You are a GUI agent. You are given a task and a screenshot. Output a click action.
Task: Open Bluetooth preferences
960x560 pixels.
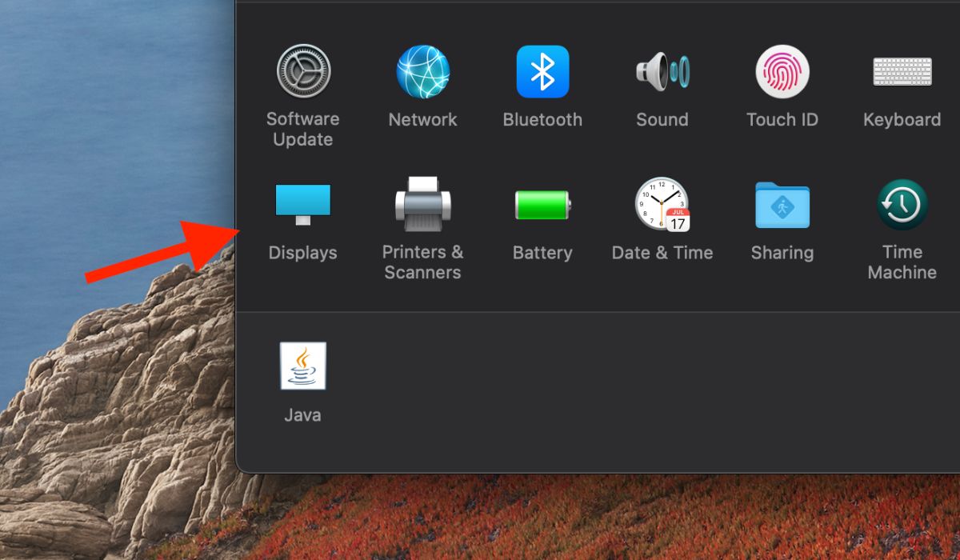pos(542,70)
